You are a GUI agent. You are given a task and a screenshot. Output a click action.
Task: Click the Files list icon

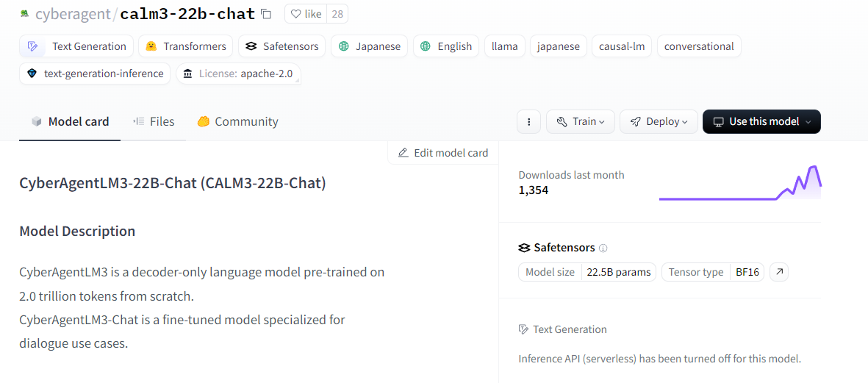point(138,121)
